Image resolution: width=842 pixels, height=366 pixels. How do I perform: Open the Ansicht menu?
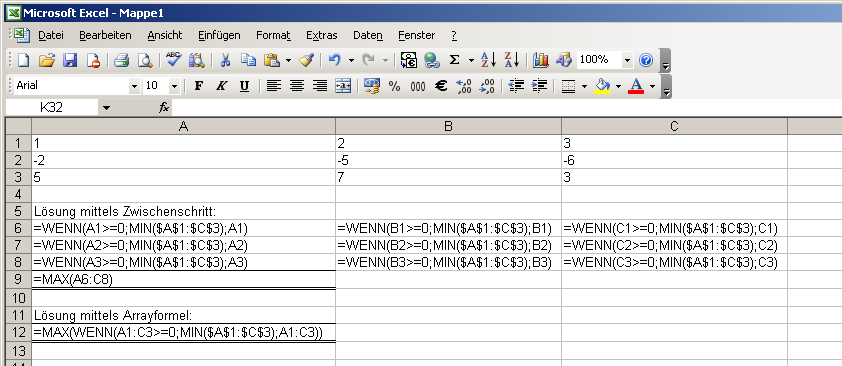pos(165,35)
